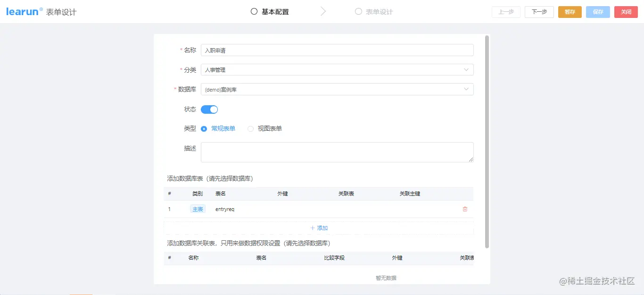Image resolution: width=644 pixels, height=295 pixels.
Task: Click the 主表 tag in the table row
Action: pos(198,209)
